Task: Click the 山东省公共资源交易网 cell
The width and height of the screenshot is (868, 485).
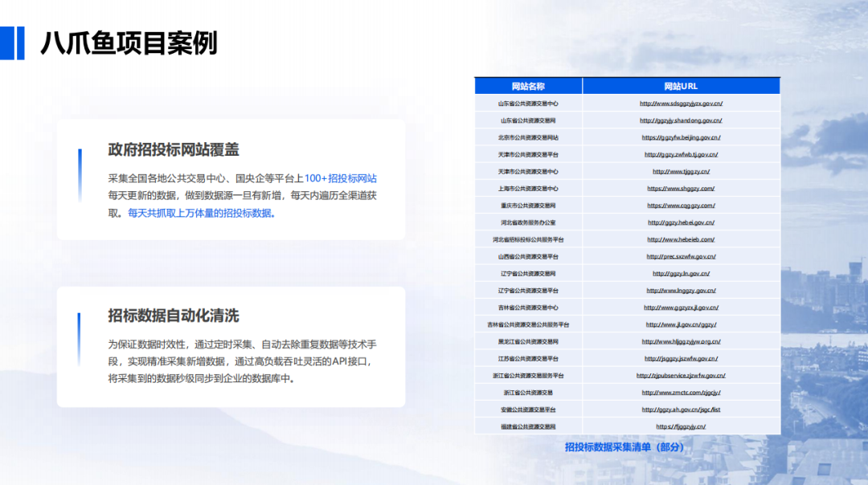Action: point(528,120)
